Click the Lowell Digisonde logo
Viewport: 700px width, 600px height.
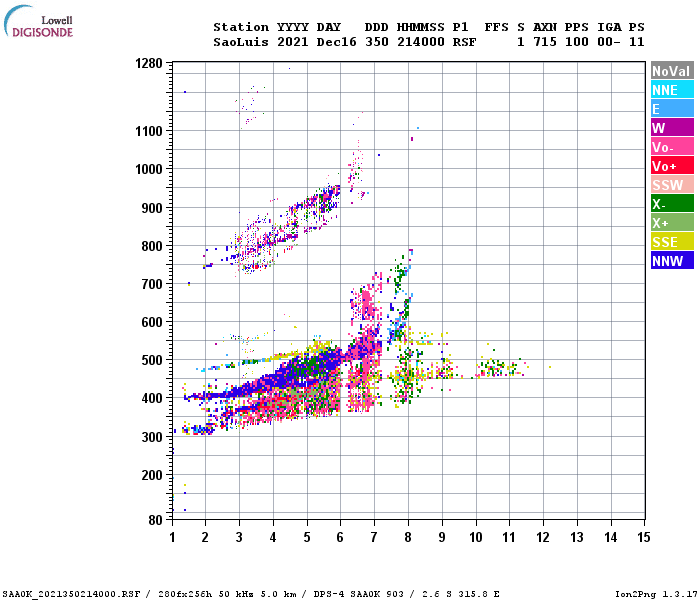[x=38, y=21]
